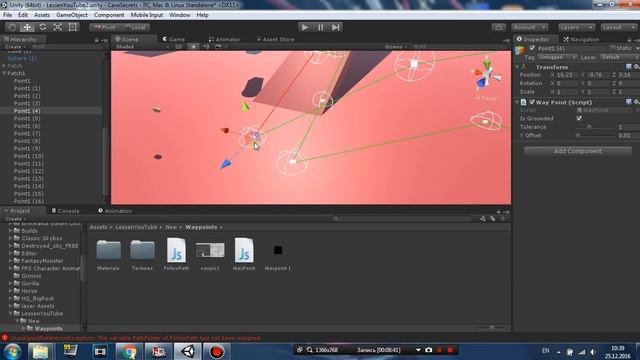Screen dimensions: 640x360
Task: Click the Add Component button
Action: coord(578,151)
